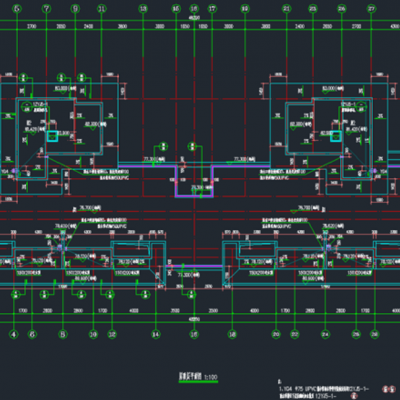Select the magenta U-shaped recess at center
400x400 pixels.
pyautogui.click(x=194, y=181)
